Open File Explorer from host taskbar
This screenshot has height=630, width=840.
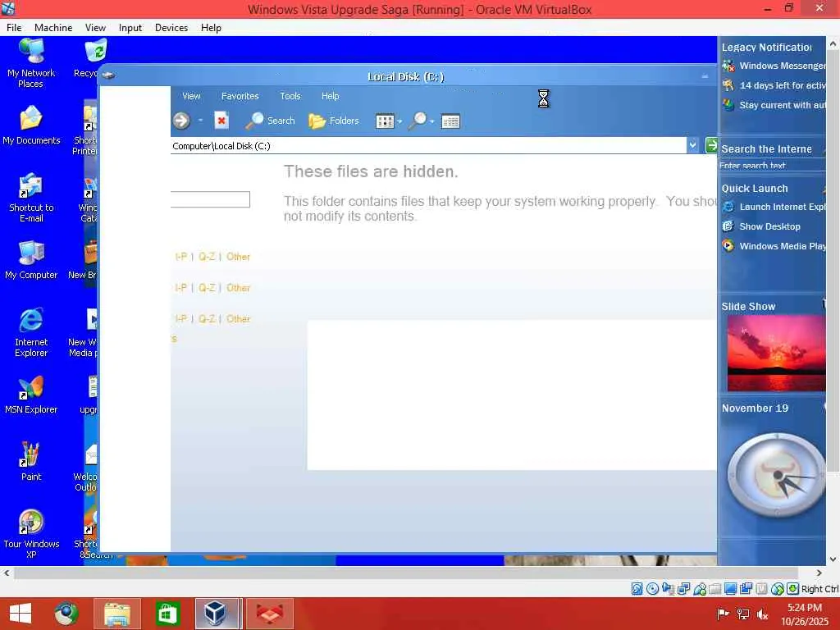coord(117,614)
